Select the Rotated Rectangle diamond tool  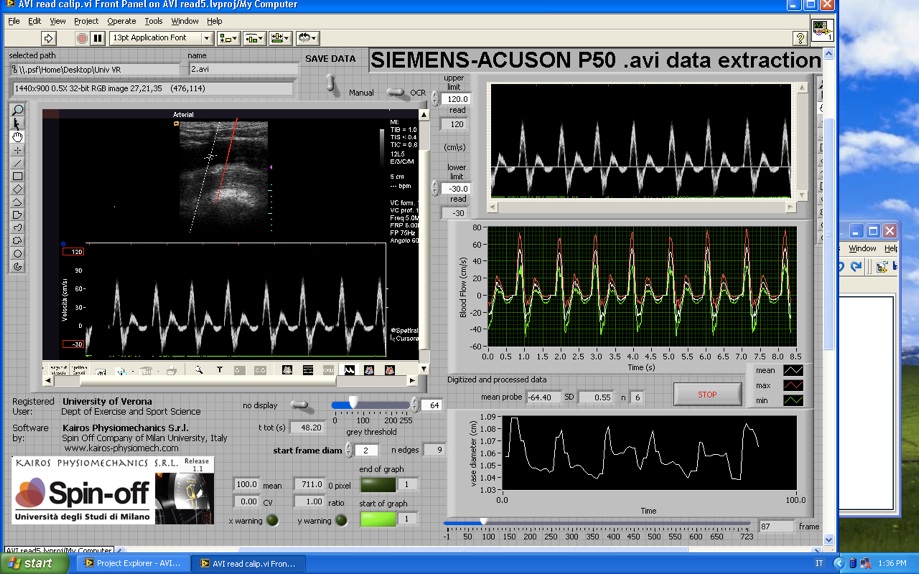click(x=18, y=189)
